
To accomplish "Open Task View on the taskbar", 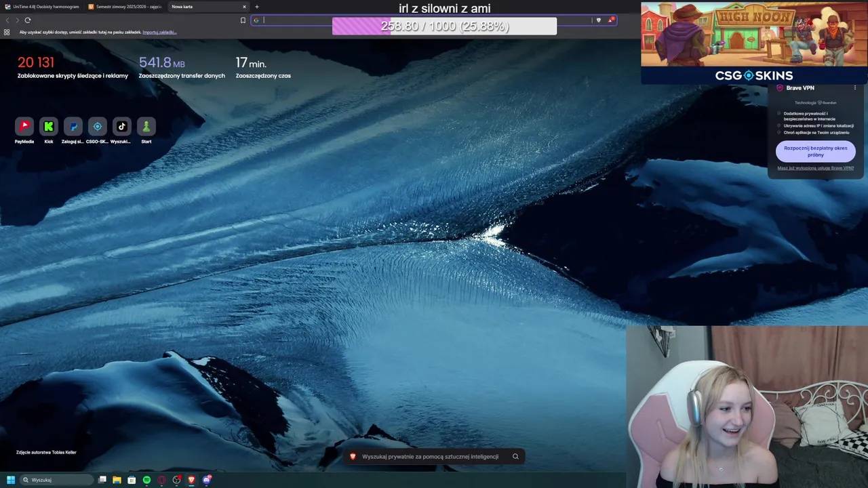I will [x=102, y=480].
